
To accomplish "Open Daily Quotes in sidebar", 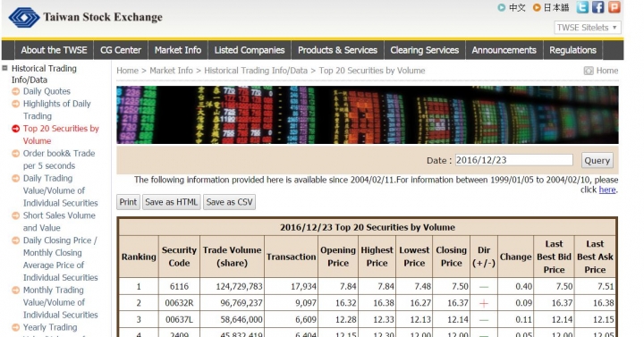I will [x=47, y=91].
